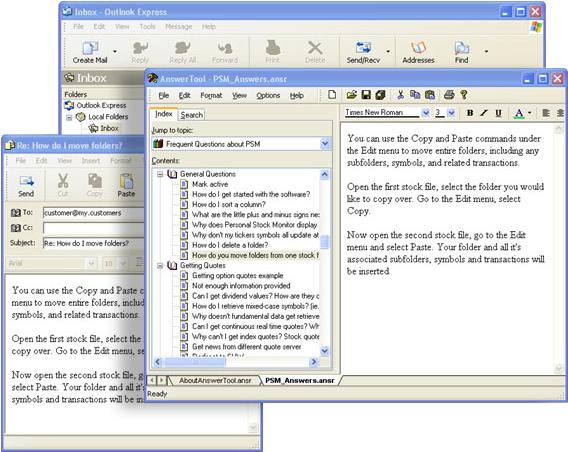Open Tools menu in Outlook Express
The image size is (568, 452).
pos(147,26)
